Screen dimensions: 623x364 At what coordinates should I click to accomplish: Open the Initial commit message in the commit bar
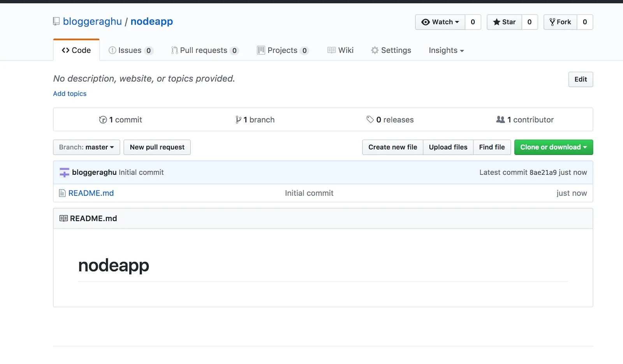point(141,172)
